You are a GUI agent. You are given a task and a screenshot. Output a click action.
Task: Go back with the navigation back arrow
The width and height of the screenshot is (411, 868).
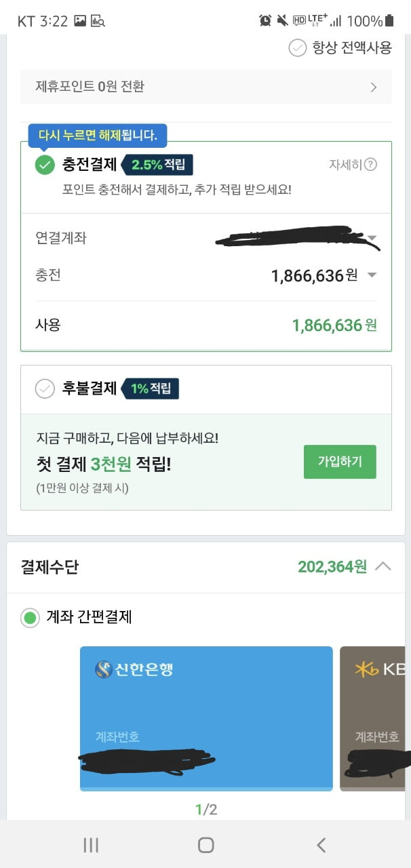click(x=321, y=844)
